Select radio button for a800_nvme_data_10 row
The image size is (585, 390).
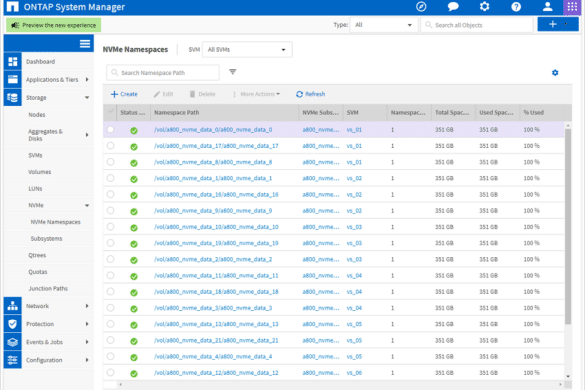[x=110, y=227]
